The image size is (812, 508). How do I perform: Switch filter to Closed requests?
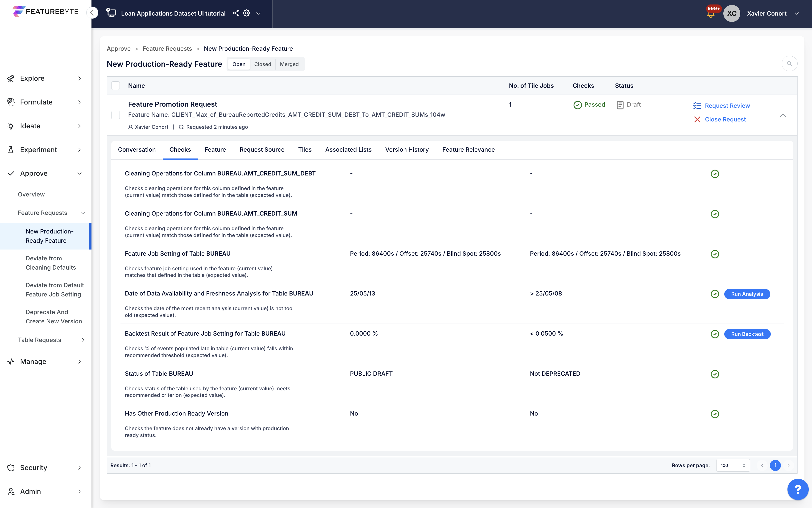pyautogui.click(x=263, y=64)
